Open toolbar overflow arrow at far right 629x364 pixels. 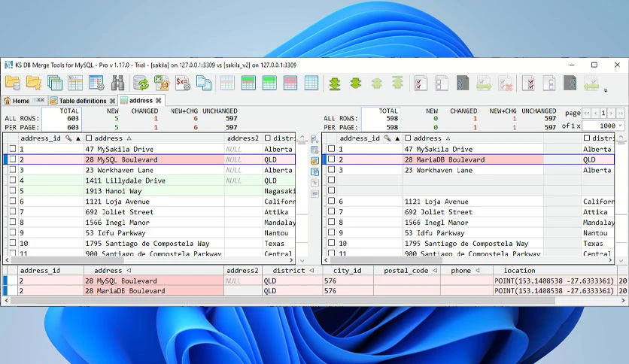pyautogui.click(x=606, y=90)
